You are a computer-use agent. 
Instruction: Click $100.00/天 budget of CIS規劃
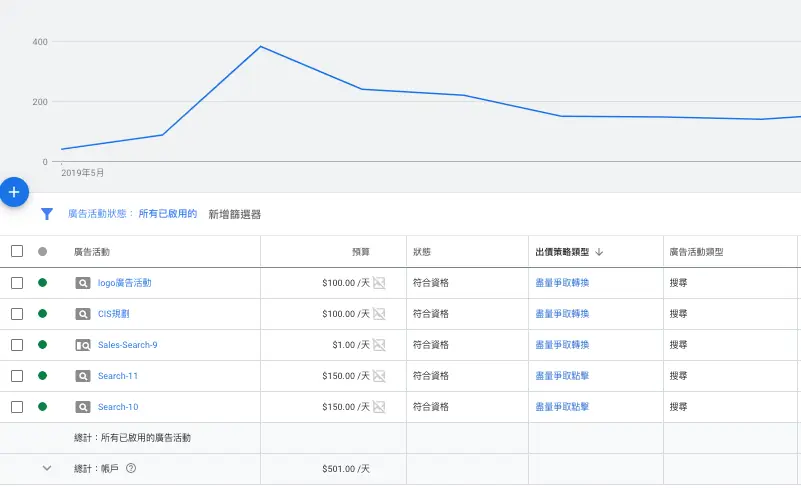coord(346,314)
